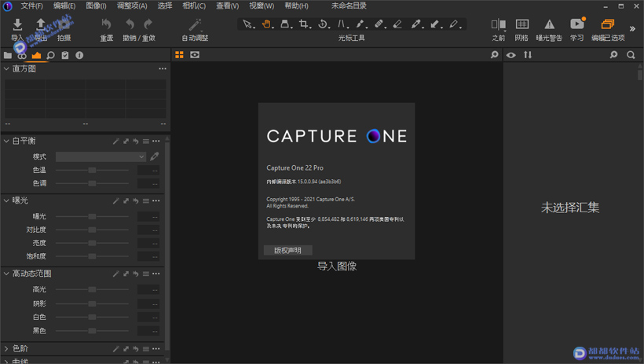Screen dimensions: 644x364
Task: Collapse the 白平衡 white balance panel
Action: coord(6,141)
